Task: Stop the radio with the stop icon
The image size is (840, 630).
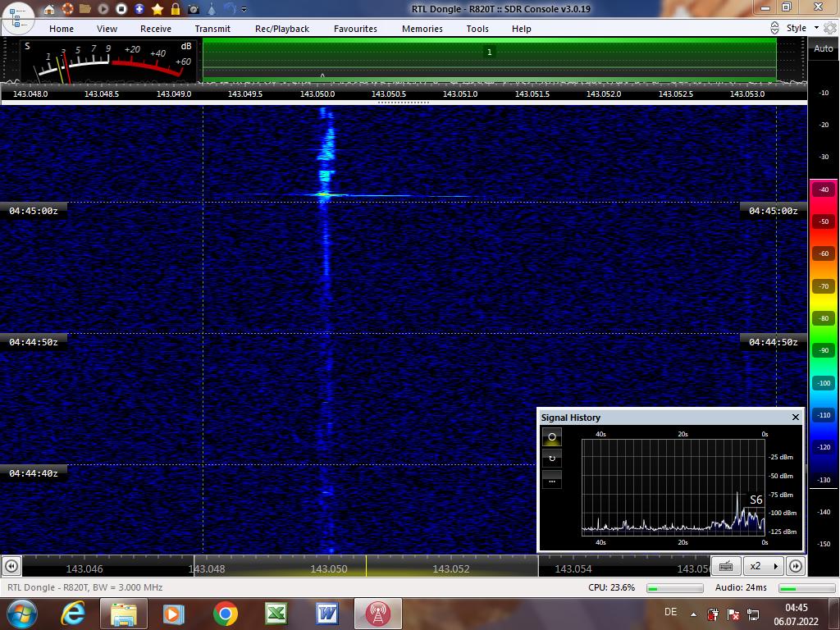Action: click(121, 8)
